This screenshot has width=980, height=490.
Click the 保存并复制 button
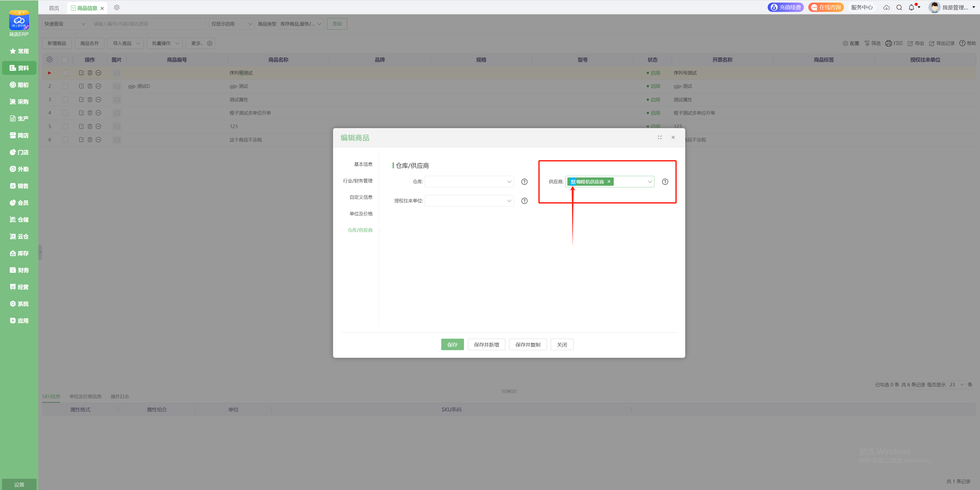[x=528, y=345]
